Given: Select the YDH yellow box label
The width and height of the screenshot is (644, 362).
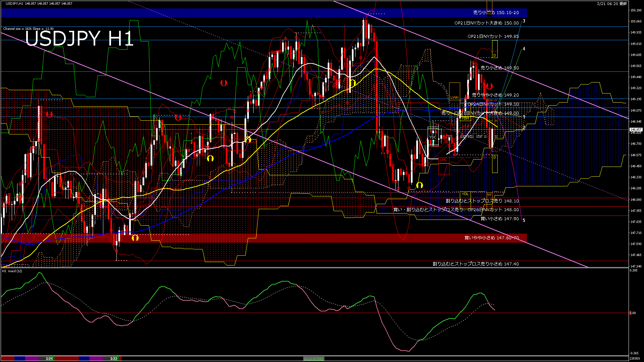Looking at the screenshot, I should click(x=465, y=118).
